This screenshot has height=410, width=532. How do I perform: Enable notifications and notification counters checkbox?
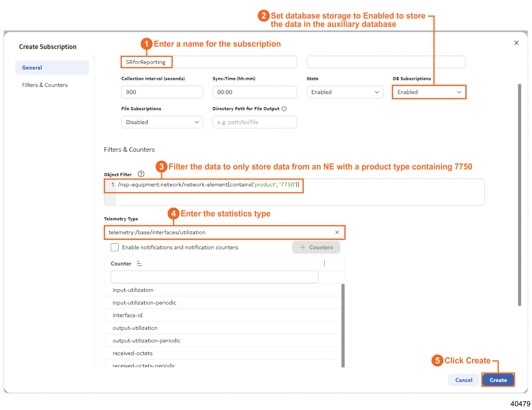point(115,247)
